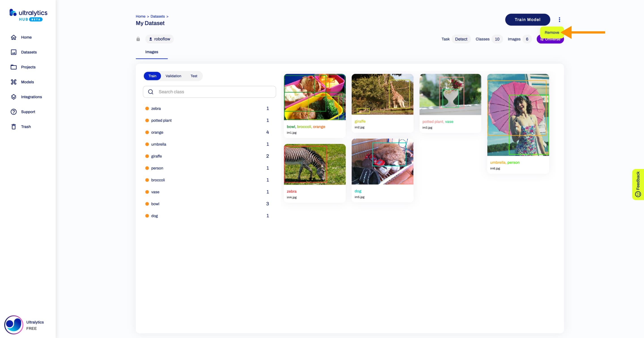Select the Train tab in image viewer
This screenshot has height=338, width=644.
click(x=152, y=76)
